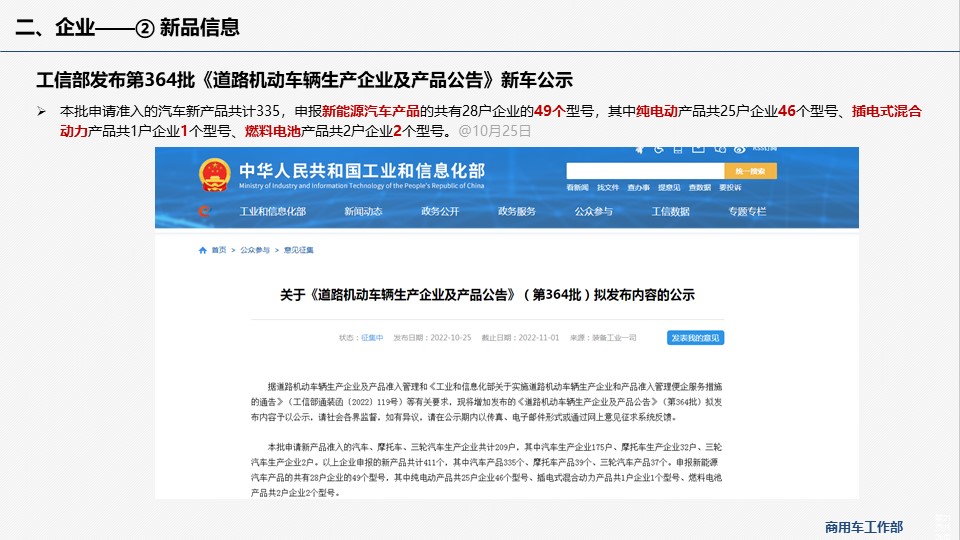
Task: Go to 公众参与 in the breadcrumb
Action: 255,250
